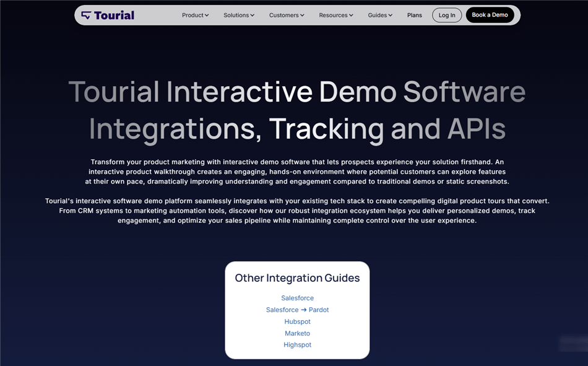The height and width of the screenshot is (366, 588).
Task: Open the Solutions dropdown menu
Action: 239,15
